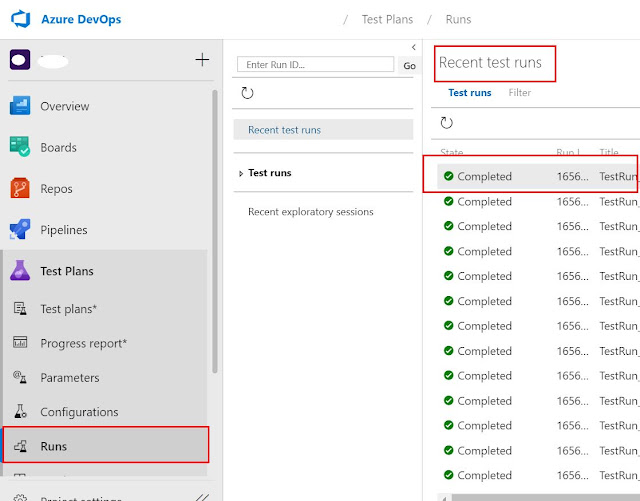This screenshot has width=640, height=501.
Task: Switch to the Test runs tab
Action: pos(470,93)
